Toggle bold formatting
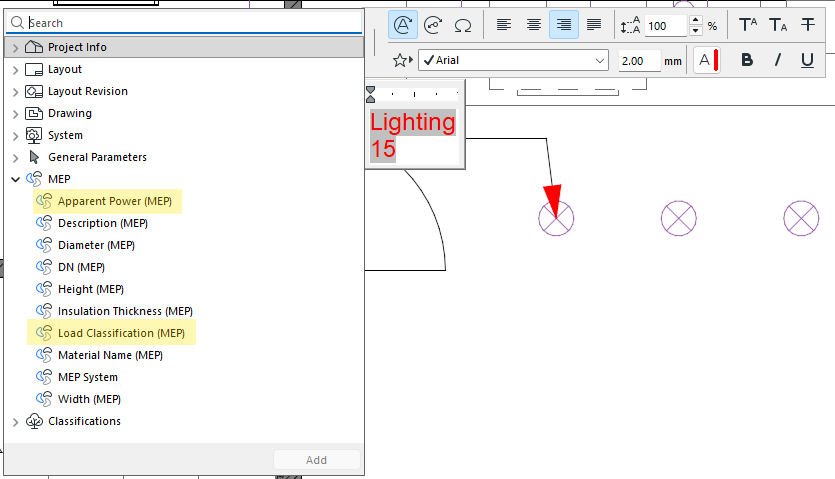The width and height of the screenshot is (835, 479). [747, 60]
